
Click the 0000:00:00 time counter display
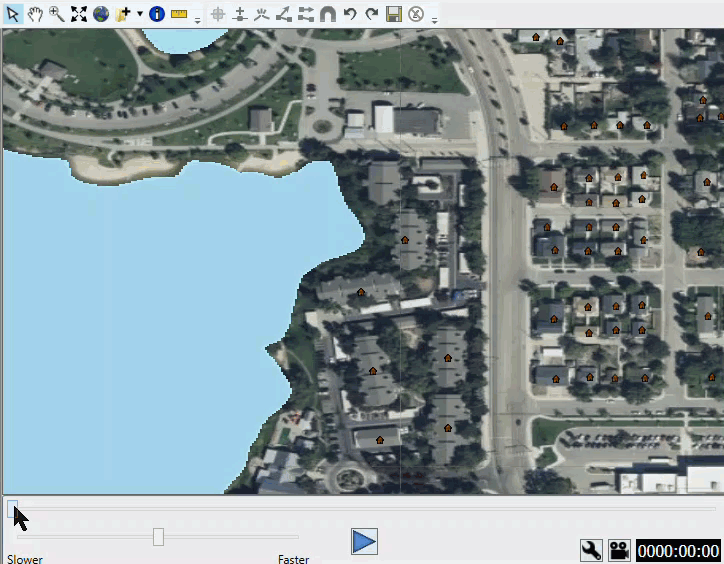coord(678,551)
